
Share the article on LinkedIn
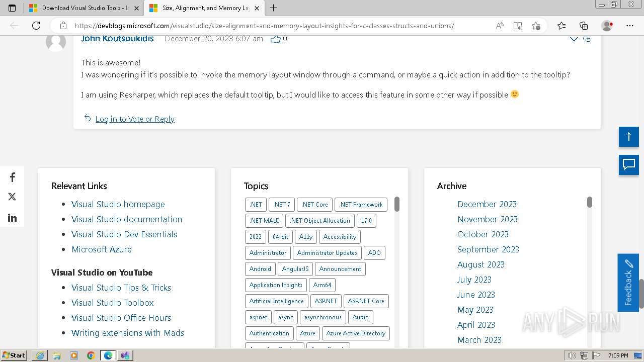(x=12, y=217)
